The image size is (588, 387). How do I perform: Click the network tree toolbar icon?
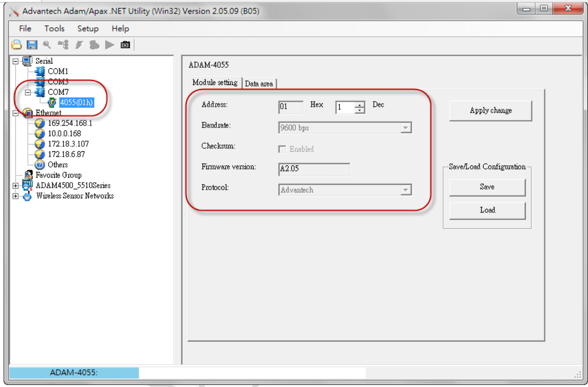(63, 45)
